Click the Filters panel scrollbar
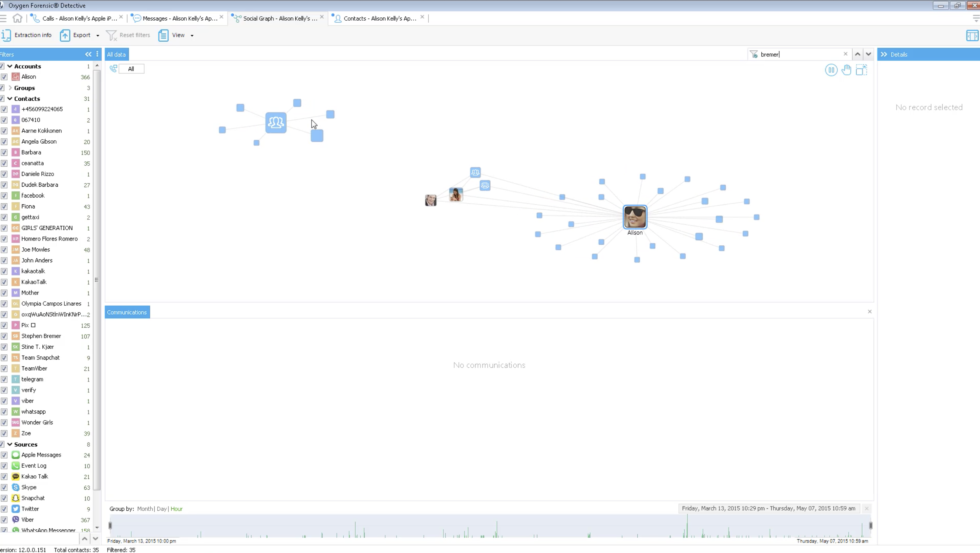Viewport: 980px width, 553px height. pos(97,279)
